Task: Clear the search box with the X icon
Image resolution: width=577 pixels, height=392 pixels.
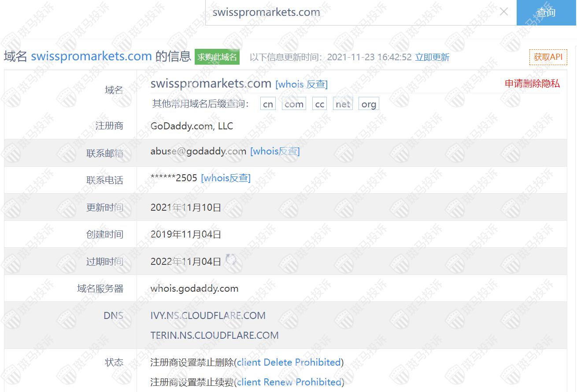Action: coord(504,12)
